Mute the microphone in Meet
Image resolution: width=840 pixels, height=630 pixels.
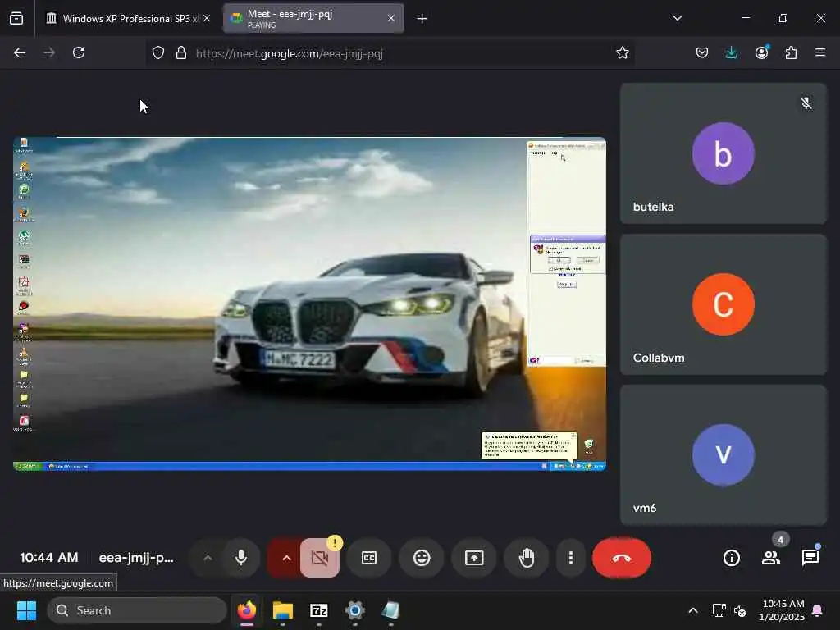coord(241,558)
